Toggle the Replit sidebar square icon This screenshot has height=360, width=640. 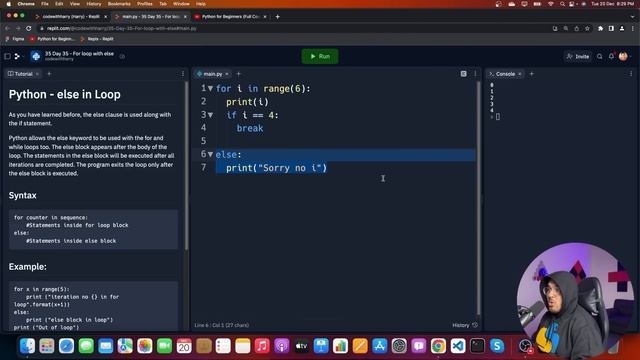pyautogui.click(x=7, y=56)
